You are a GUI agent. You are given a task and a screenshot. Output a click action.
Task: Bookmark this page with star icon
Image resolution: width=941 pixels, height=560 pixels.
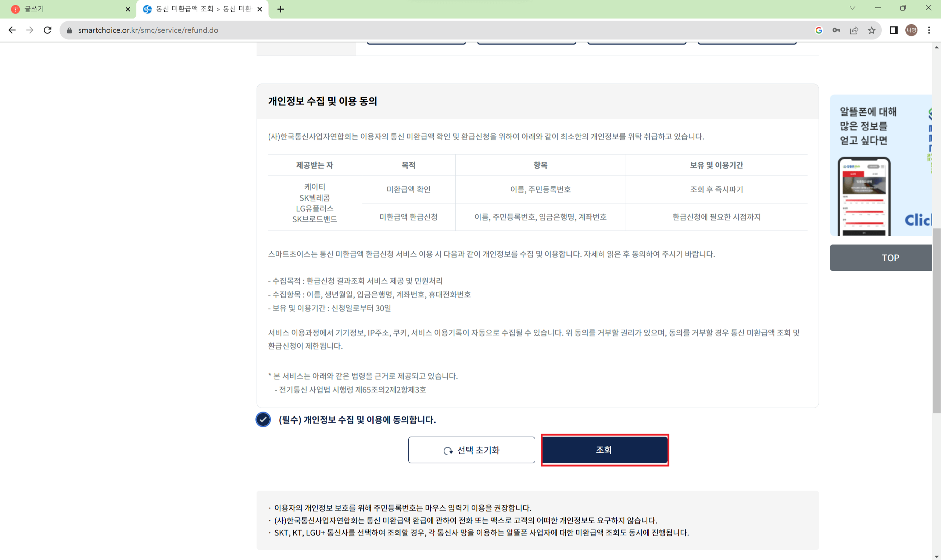(x=872, y=30)
